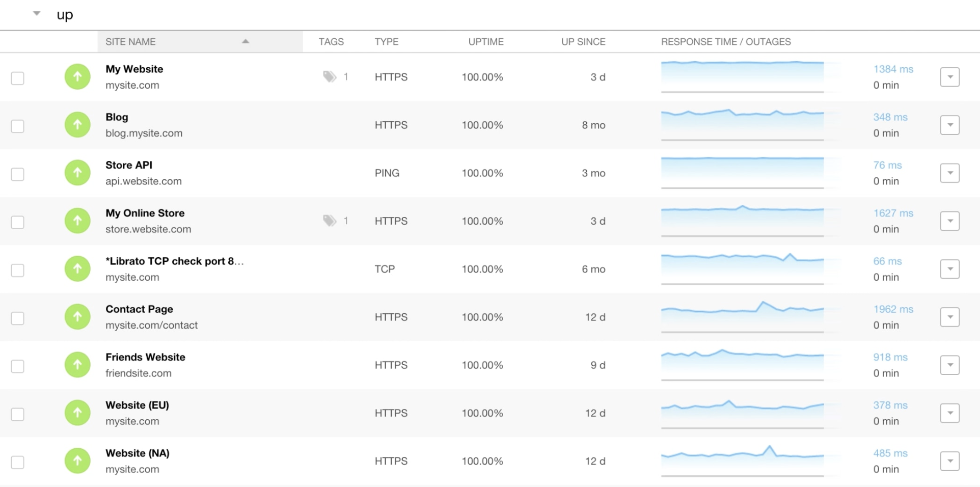This screenshot has height=487, width=980.
Task: Click the up status icon for Librato TCP check
Action: coord(77,269)
